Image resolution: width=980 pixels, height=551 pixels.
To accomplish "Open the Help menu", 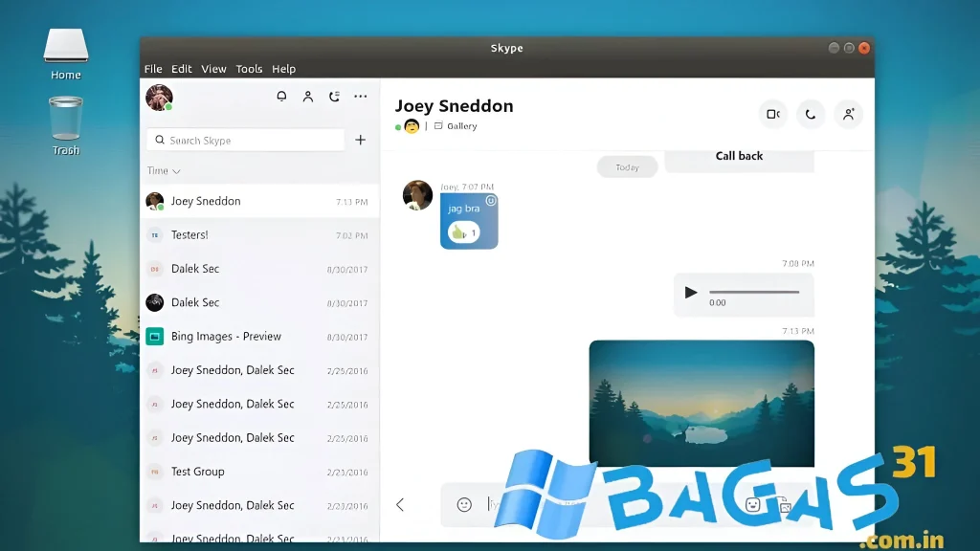I will (283, 69).
